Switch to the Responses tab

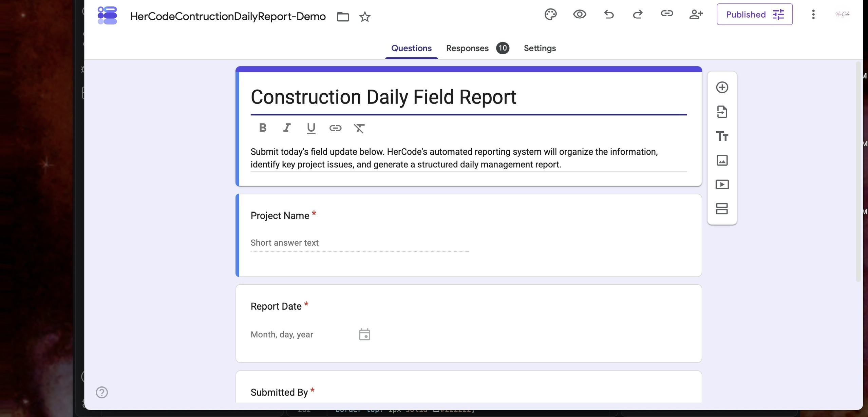pyautogui.click(x=467, y=48)
